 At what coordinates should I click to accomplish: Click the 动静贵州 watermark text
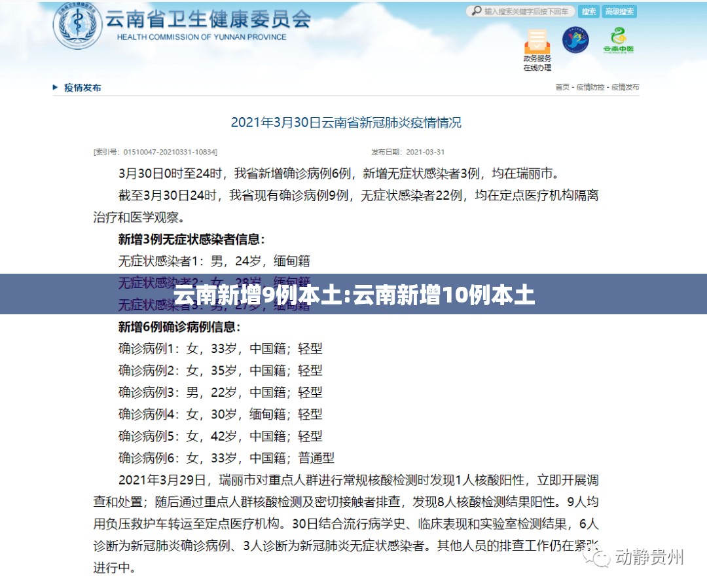[649, 557]
